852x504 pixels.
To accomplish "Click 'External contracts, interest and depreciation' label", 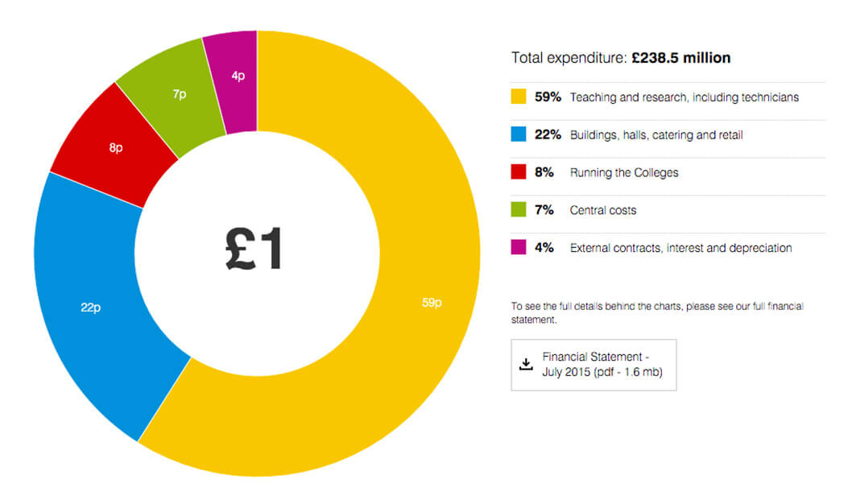I will (x=680, y=248).
